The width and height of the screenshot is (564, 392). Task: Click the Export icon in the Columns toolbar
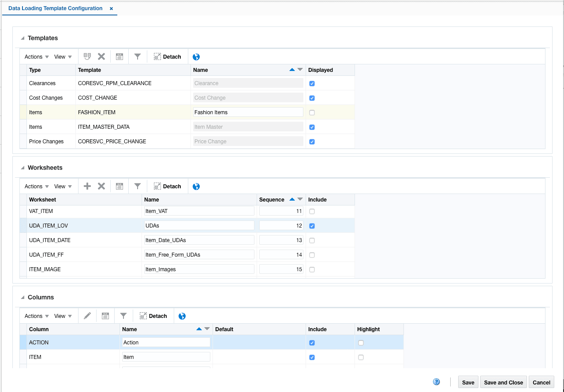pos(105,316)
